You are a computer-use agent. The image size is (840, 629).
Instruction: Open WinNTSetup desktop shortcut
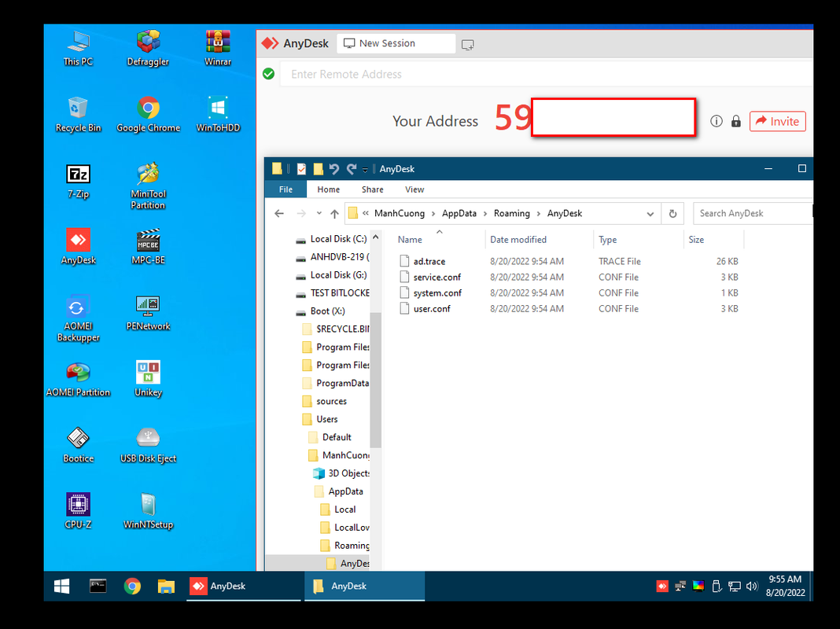pyautogui.click(x=148, y=511)
